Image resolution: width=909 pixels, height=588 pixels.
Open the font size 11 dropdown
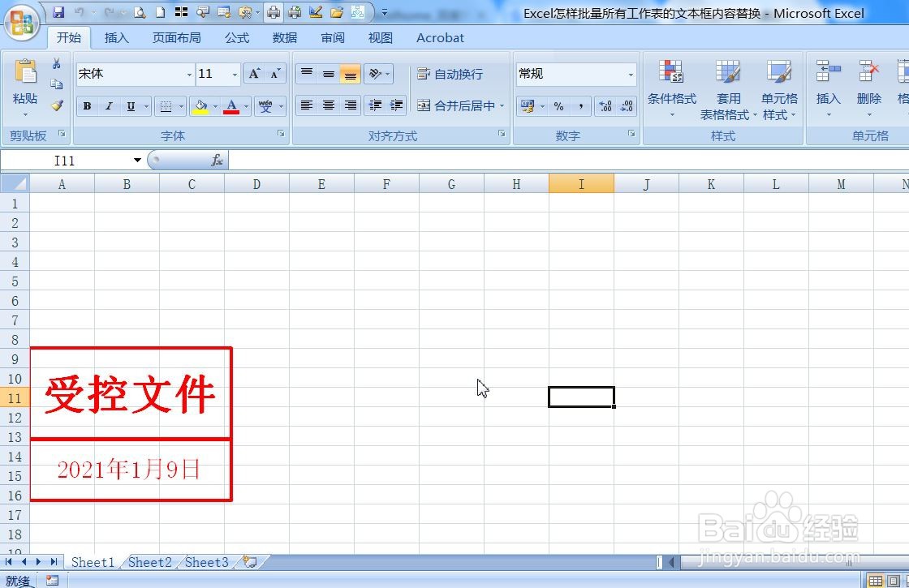[235, 75]
